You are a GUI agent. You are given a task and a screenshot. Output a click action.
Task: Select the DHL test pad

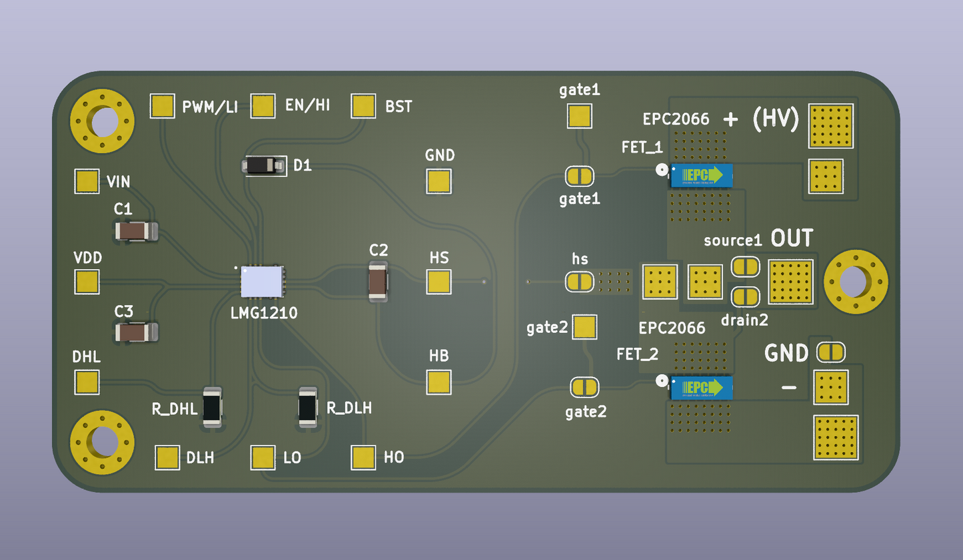[x=87, y=382]
